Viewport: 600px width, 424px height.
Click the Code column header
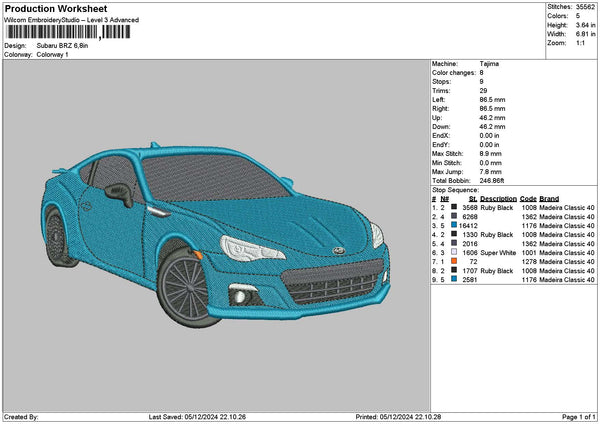528,198
